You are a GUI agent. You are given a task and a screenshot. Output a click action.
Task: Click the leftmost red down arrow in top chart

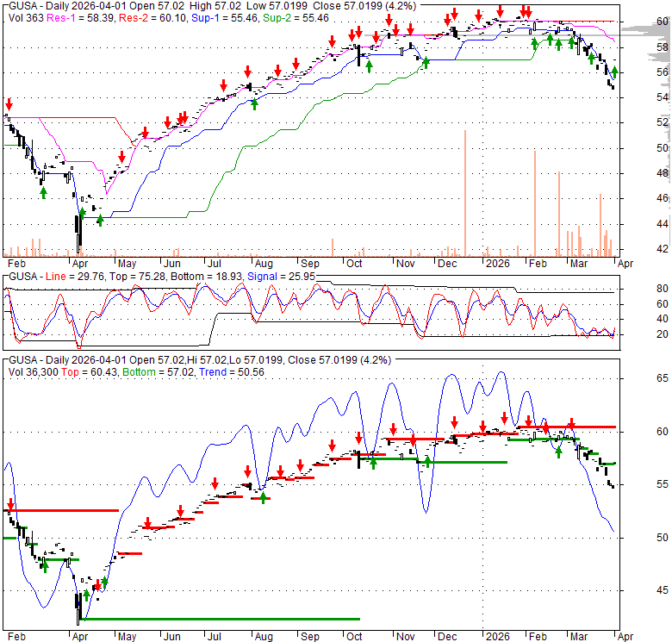tap(9, 103)
